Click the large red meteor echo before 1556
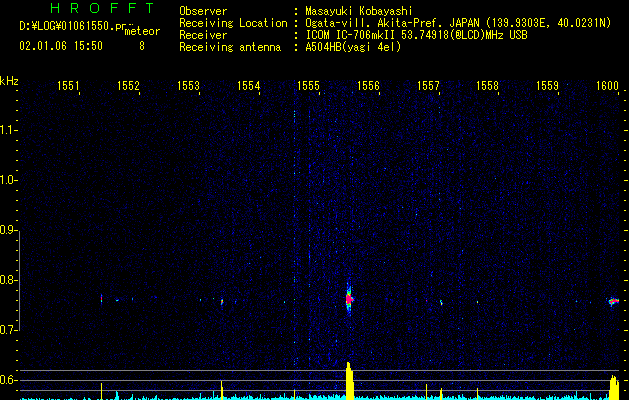This screenshot has height=400, width=629. point(349,299)
